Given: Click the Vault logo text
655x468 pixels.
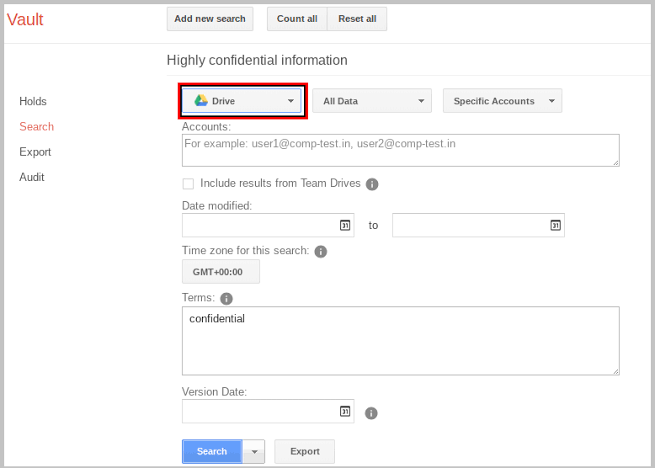Looking at the screenshot, I should [x=25, y=19].
